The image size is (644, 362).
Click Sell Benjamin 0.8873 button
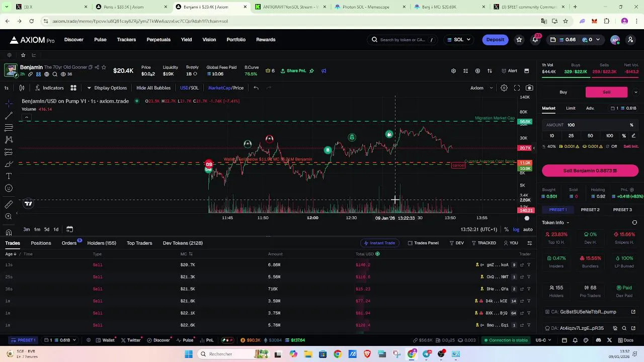(590, 171)
